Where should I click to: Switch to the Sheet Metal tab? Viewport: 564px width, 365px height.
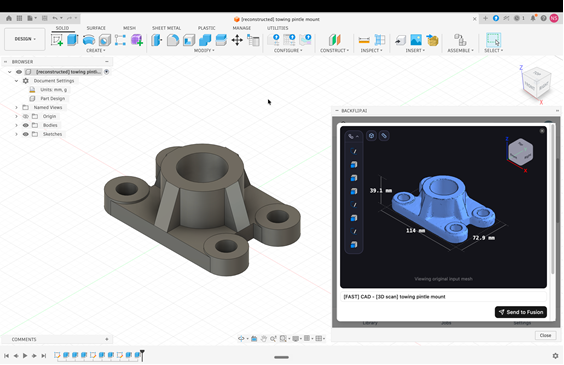(x=166, y=28)
